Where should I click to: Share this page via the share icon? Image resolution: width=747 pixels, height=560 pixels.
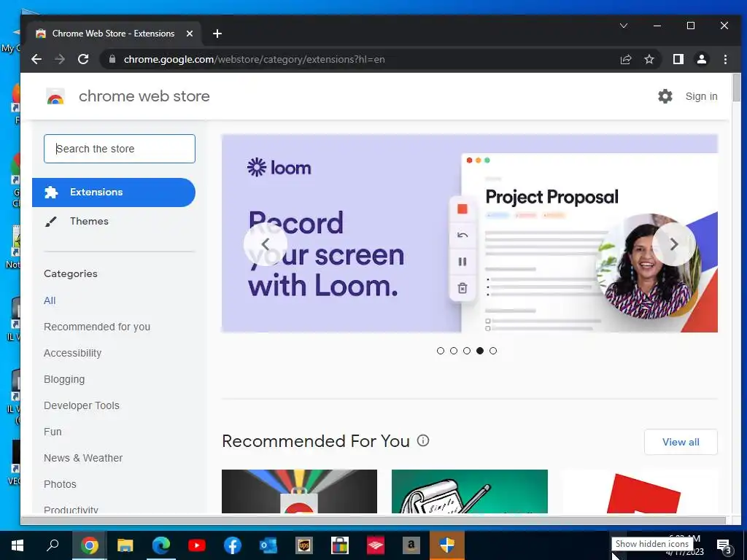pyautogui.click(x=625, y=59)
